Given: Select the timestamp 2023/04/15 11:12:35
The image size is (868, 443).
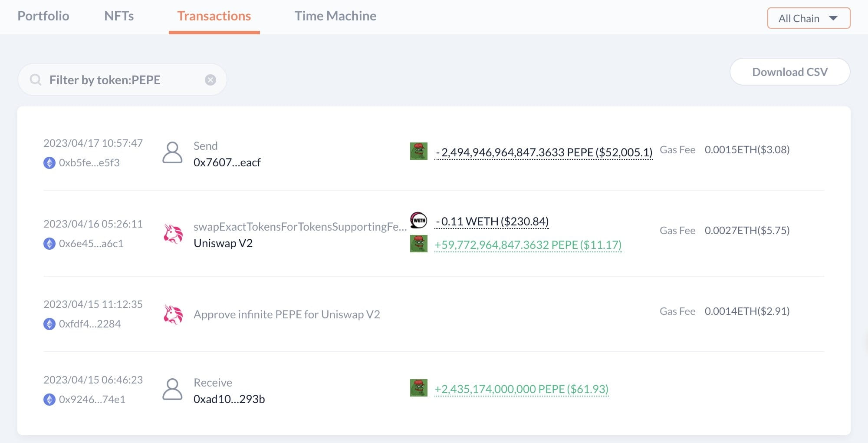Looking at the screenshot, I should (93, 304).
